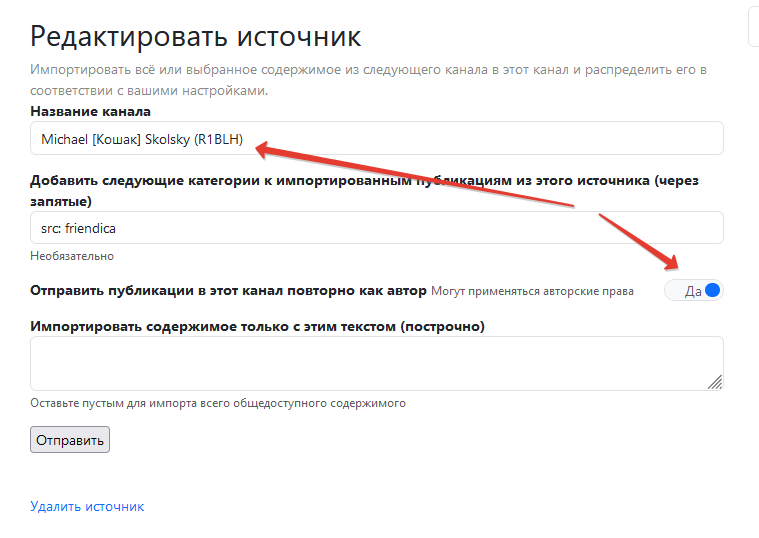
Task: Click the textarea resize handle
Action: [x=715, y=382]
